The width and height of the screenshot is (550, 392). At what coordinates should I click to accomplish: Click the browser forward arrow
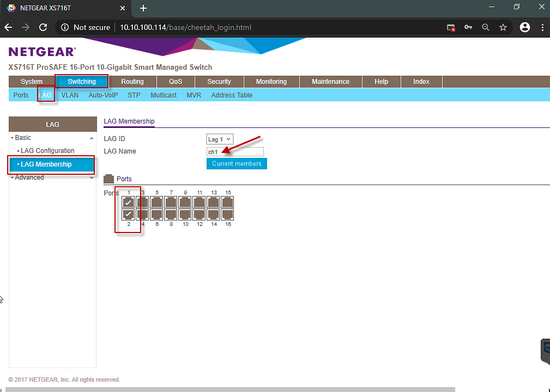26,27
